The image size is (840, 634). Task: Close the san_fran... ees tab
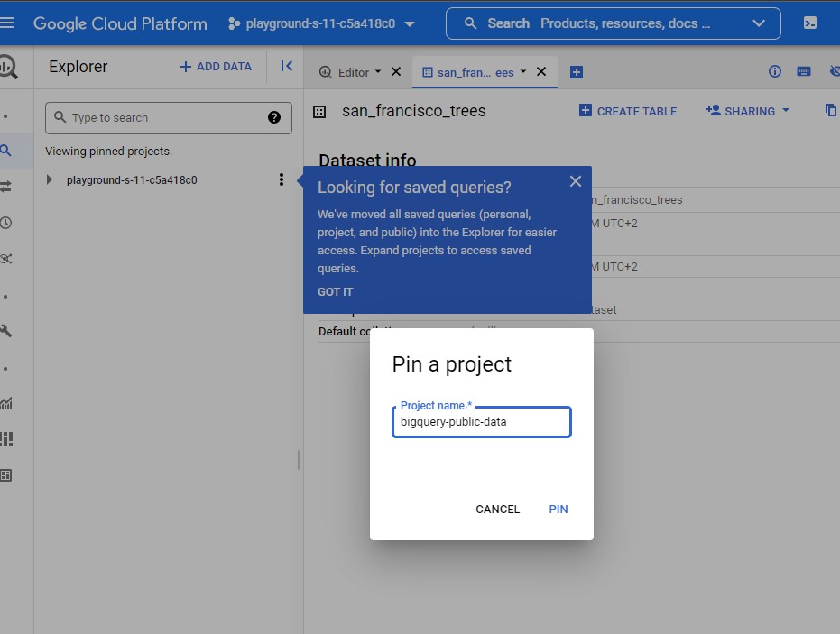click(x=541, y=71)
